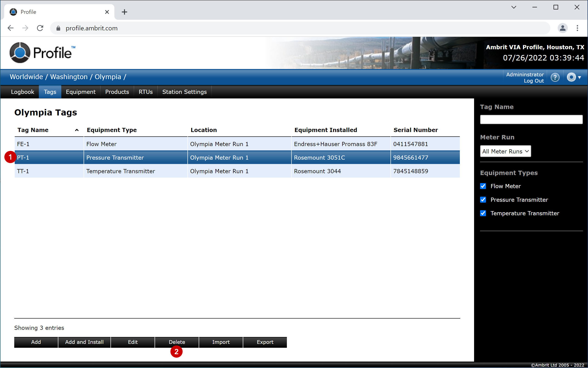Image resolution: width=588 pixels, height=368 pixels.
Task: Click the tab search chevron in title bar
Action: [x=514, y=7]
